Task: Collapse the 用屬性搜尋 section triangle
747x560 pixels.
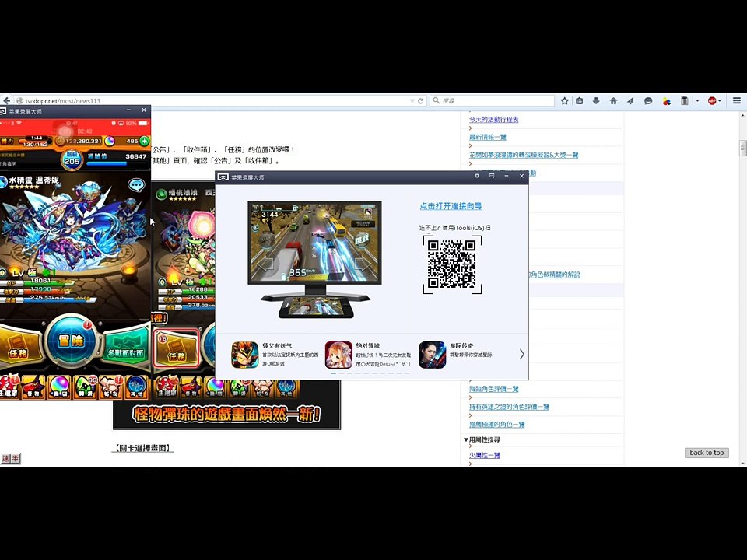Action: (x=466, y=439)
